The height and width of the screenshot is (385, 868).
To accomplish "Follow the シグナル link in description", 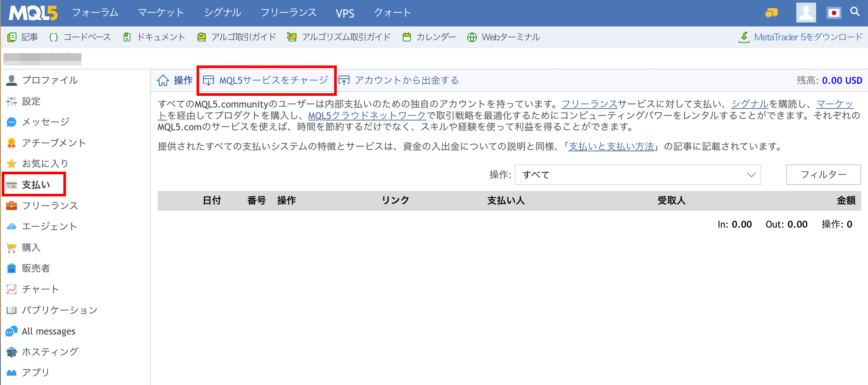I will (x=750, y=104).
